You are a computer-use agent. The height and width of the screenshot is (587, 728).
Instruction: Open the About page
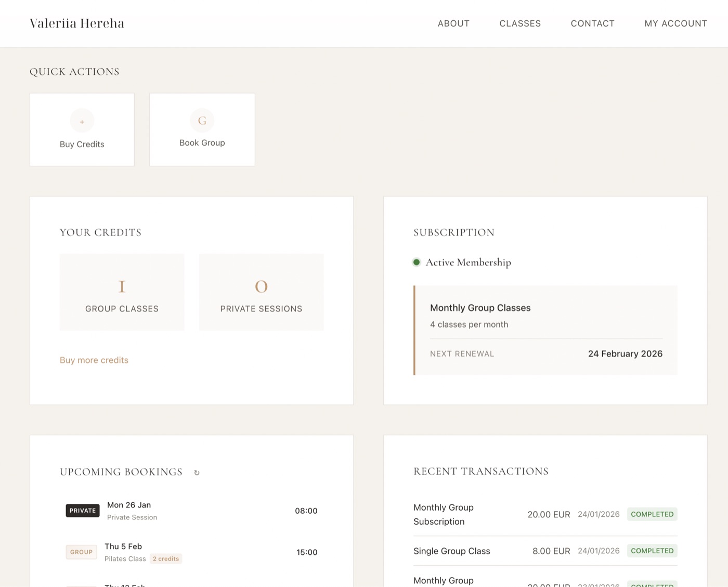point(453,23)
